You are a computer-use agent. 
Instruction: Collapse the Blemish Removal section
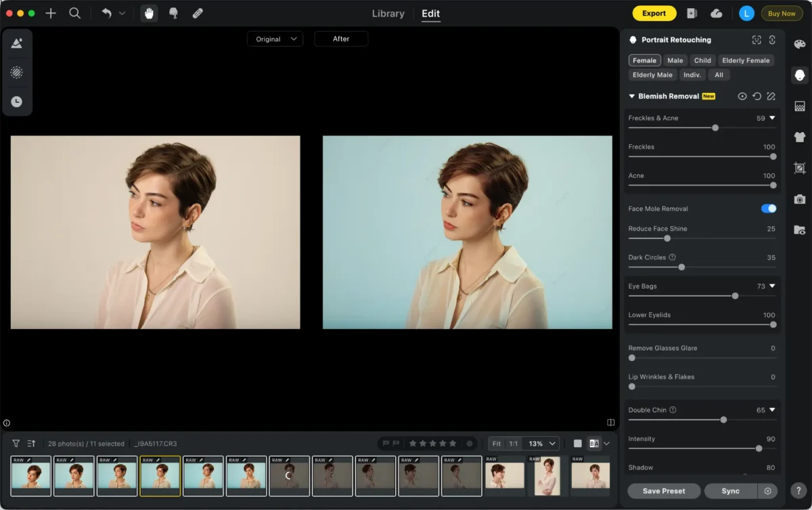[x=632, y=96]
